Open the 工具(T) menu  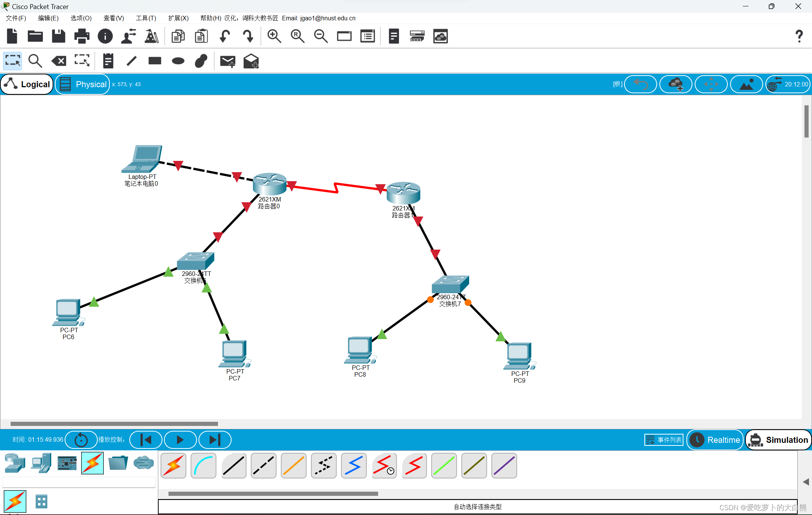(146, 18)
